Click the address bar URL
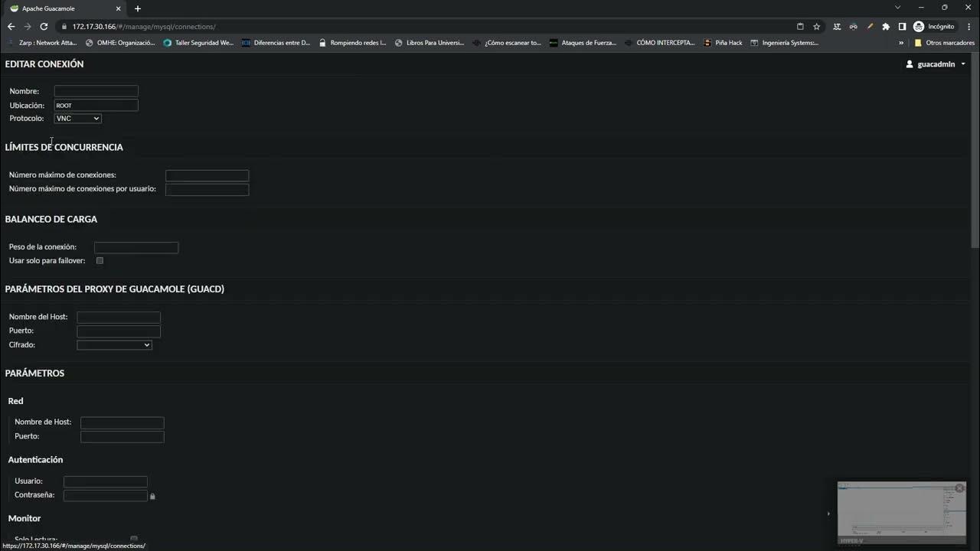Viewport: 980px width, 551px height. [144, 27]
